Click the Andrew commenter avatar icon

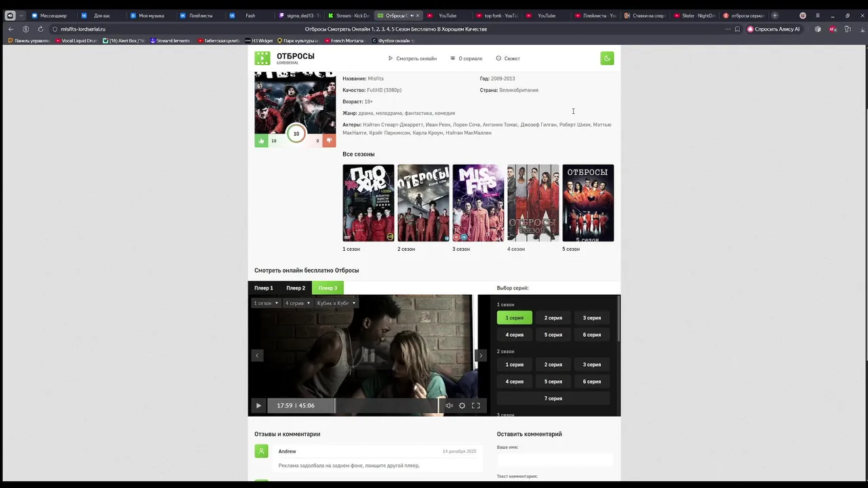[261, 451]
